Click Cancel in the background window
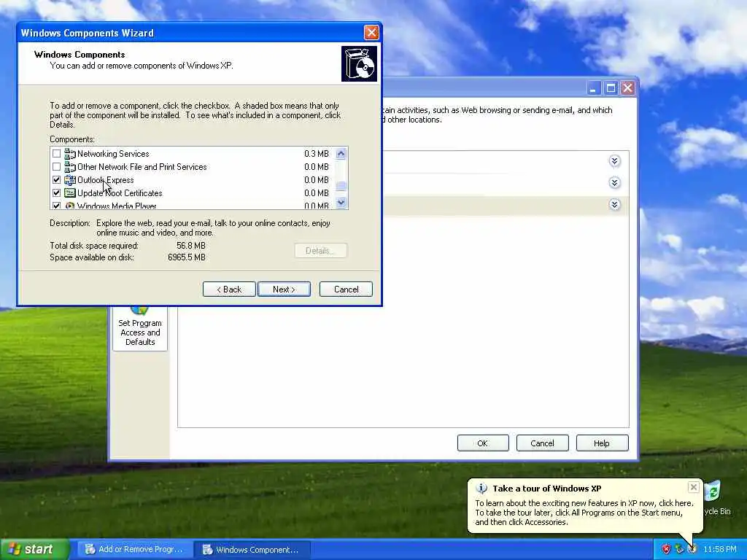 542,443
